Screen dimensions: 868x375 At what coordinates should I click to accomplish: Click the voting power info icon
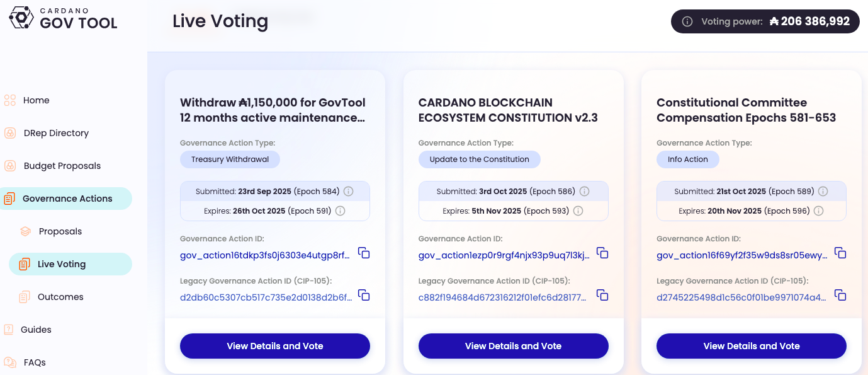pyautogui.click(x=687, y=21)
